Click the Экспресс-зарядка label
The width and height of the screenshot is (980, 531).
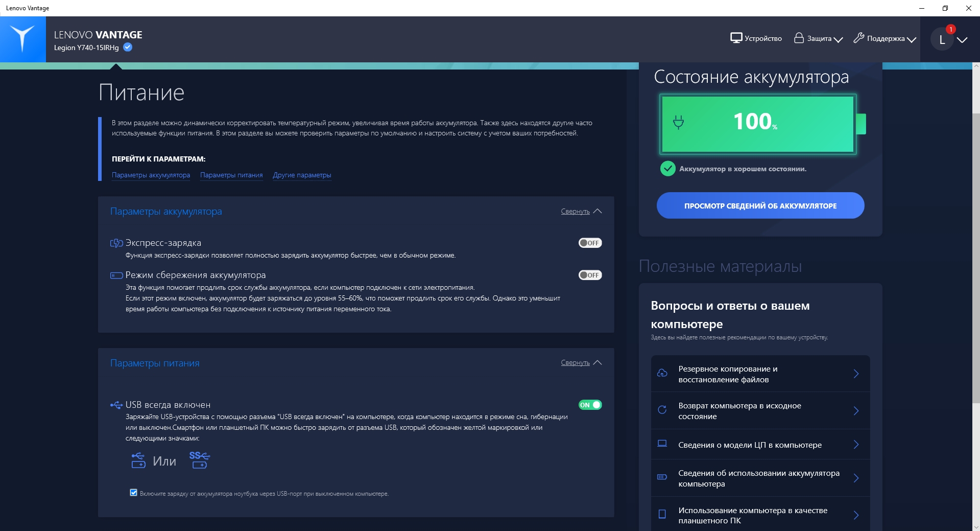click(163, 243)
